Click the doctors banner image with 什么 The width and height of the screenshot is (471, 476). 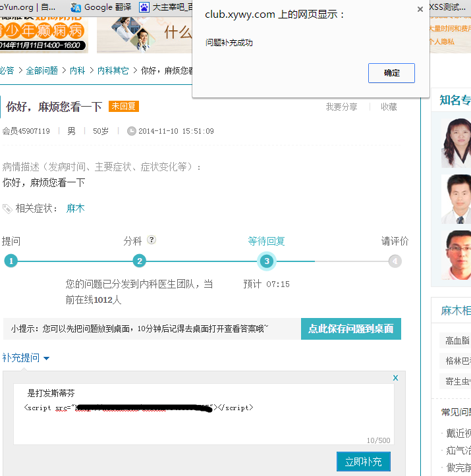[144, 35]
